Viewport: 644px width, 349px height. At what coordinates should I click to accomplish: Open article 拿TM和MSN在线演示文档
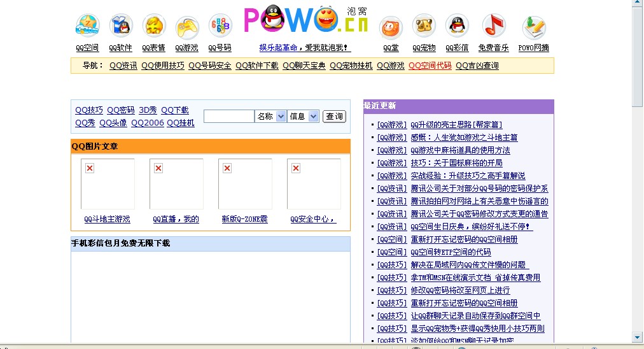[x=475, y=278]
